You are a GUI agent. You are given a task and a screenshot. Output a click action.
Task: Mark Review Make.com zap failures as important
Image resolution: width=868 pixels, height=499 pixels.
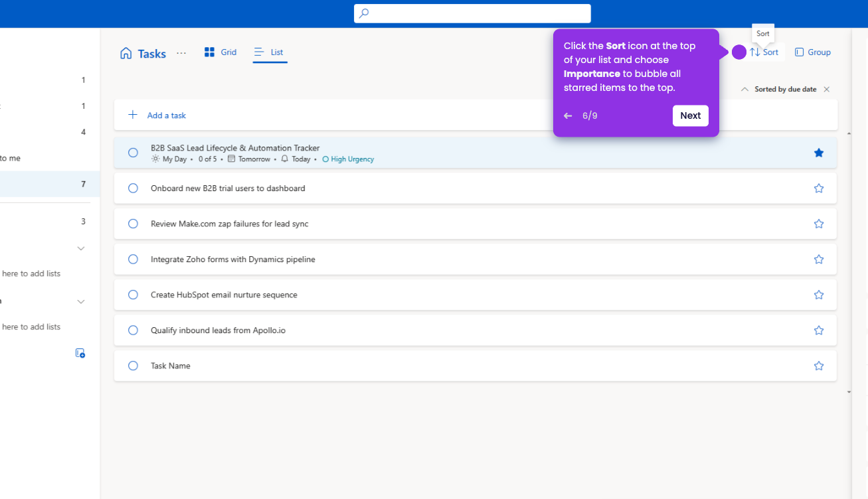(819, 224)
